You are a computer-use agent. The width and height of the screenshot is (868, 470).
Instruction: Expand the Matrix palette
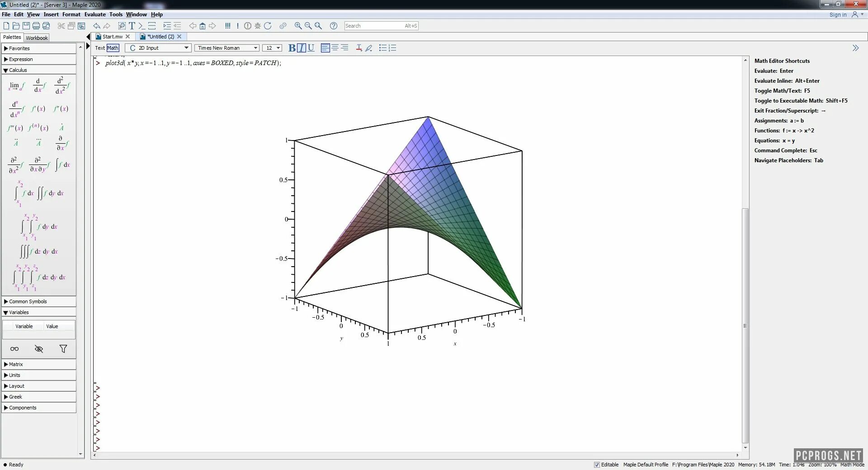pos(39,364)
